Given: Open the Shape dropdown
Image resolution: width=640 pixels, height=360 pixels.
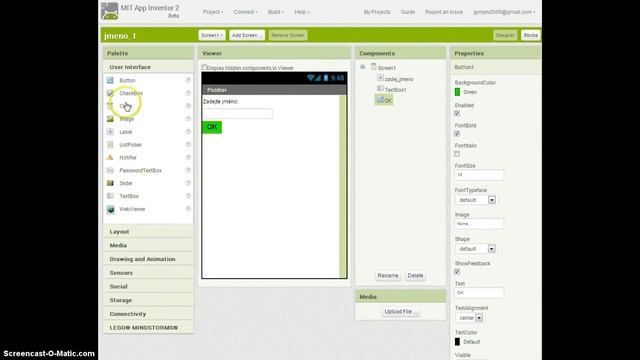Looking at the screenshot, I should pos(476,249).
